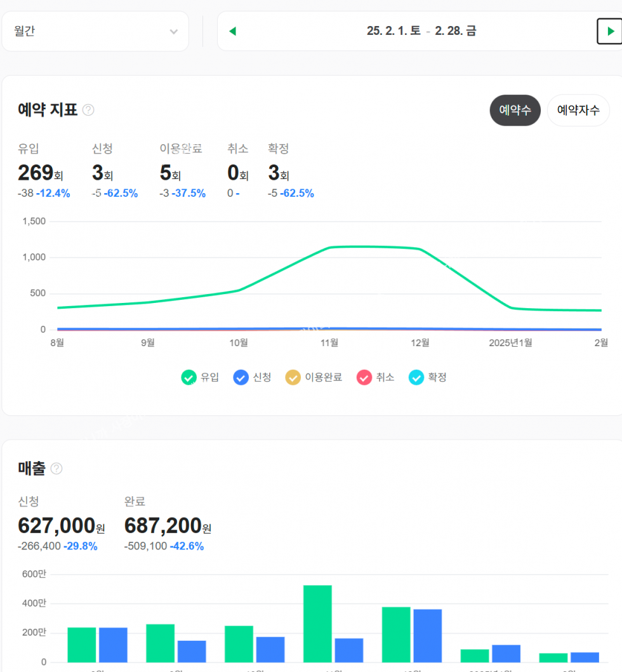Toggle 유입 series in chart legend
The image size is (622, 672).
click(x=200, y=377)
